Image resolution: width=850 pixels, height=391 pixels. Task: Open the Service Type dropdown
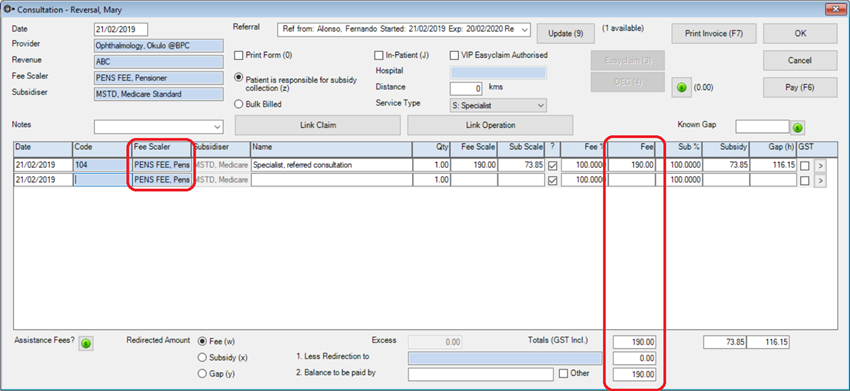(540, 105)
